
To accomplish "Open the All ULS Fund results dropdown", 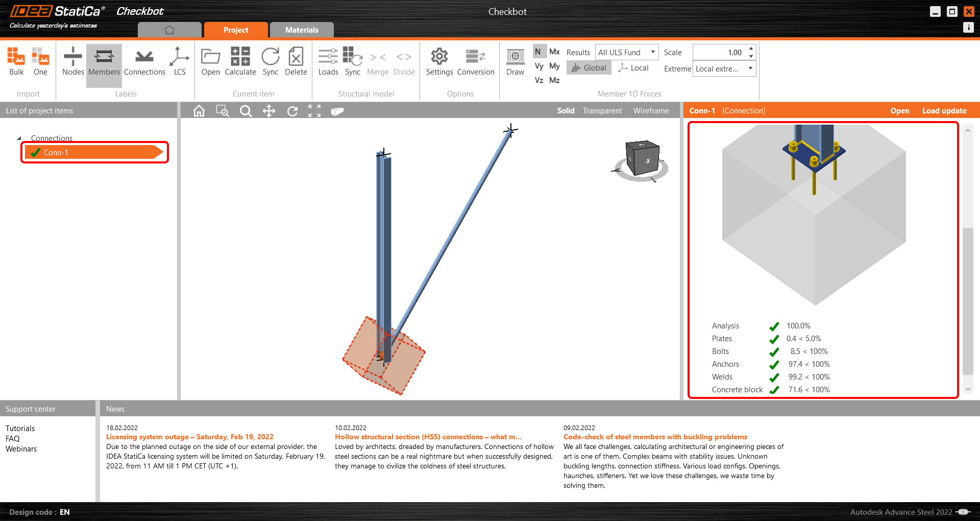I will 626,52.
